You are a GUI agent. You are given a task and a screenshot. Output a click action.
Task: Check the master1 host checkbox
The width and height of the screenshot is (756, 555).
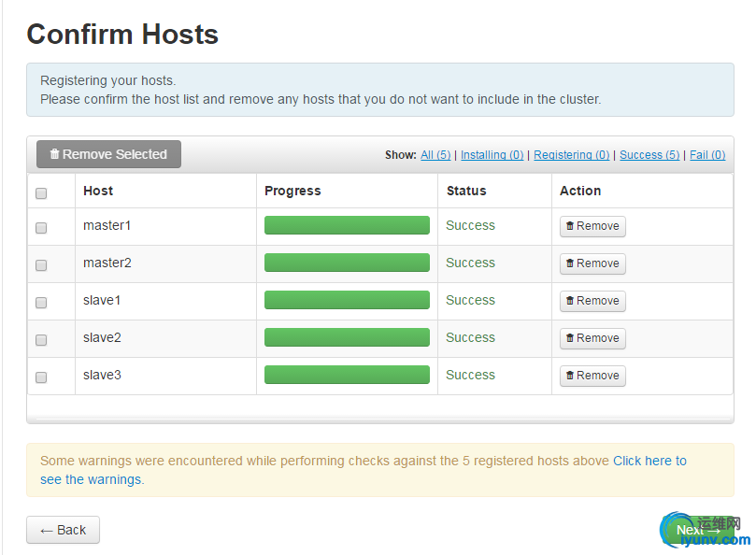click(x=41, y=228)
